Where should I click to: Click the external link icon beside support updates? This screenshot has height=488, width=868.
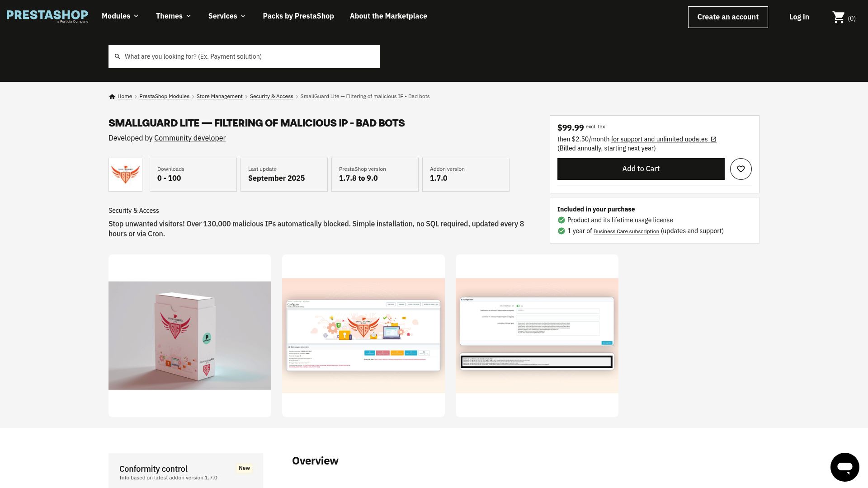tap(713, 139)
